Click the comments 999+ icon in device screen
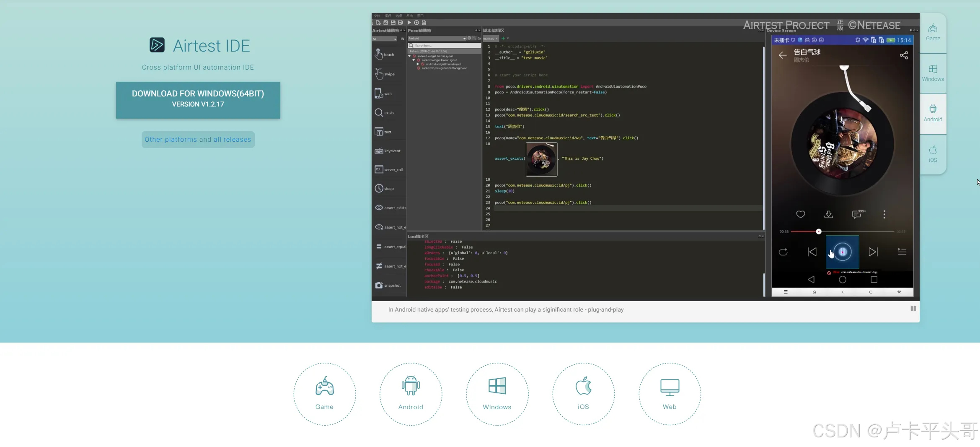This screenshot has height=447, width=980. click(858, 214)
